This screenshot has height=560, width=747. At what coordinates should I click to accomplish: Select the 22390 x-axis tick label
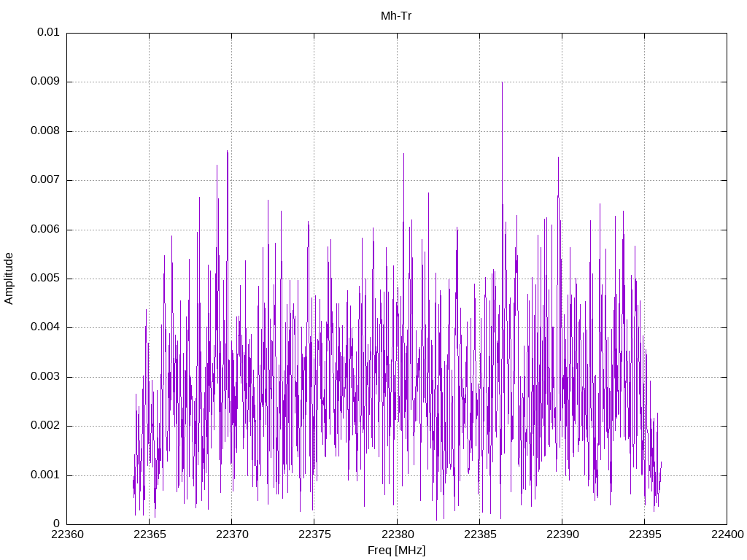tap(562, 534)
